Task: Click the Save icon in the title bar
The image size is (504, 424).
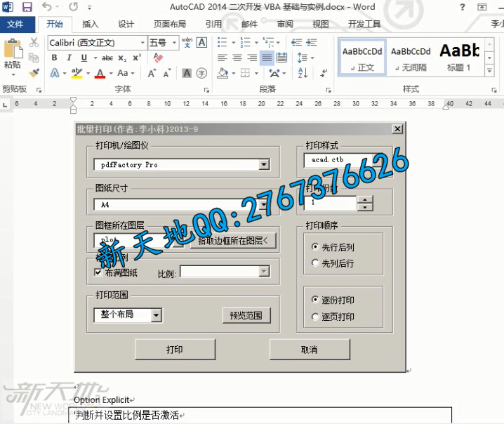Action: coord(27,7)
